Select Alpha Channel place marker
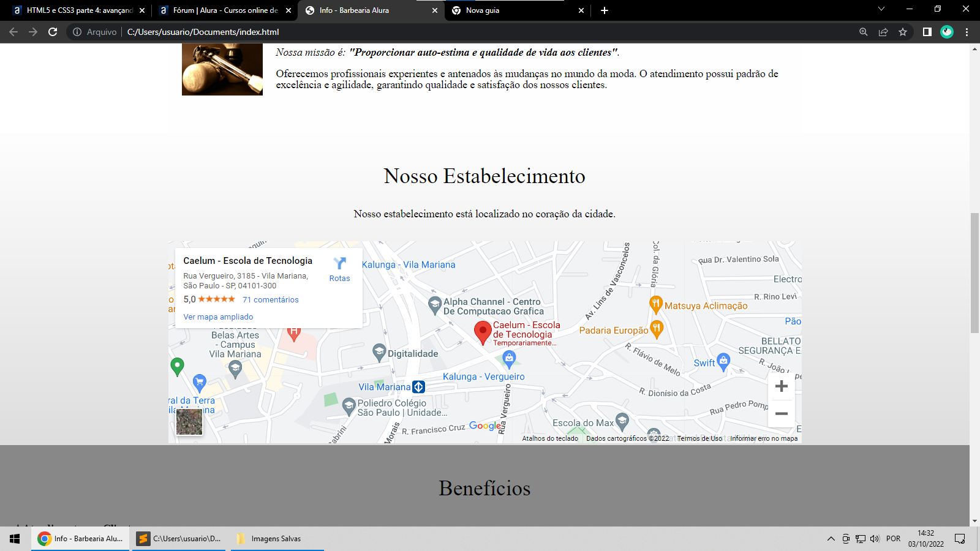This screenshot has width=980, height=551. point(435,304)
